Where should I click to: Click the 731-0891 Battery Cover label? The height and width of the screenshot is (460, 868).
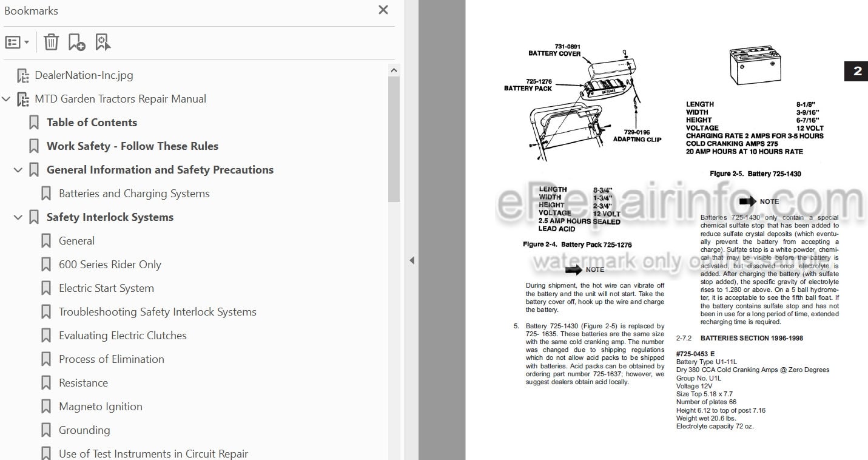[554, 50]
